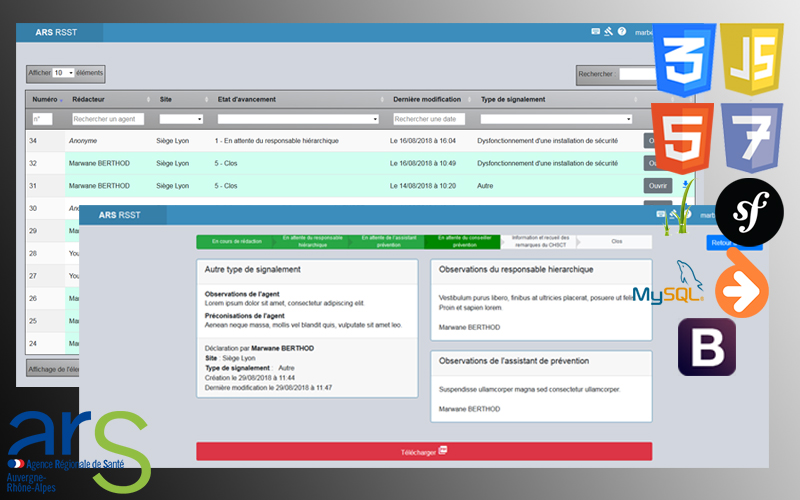
Task: Click Marwane BERTHOD in row 32
Action: click(99, 163)
